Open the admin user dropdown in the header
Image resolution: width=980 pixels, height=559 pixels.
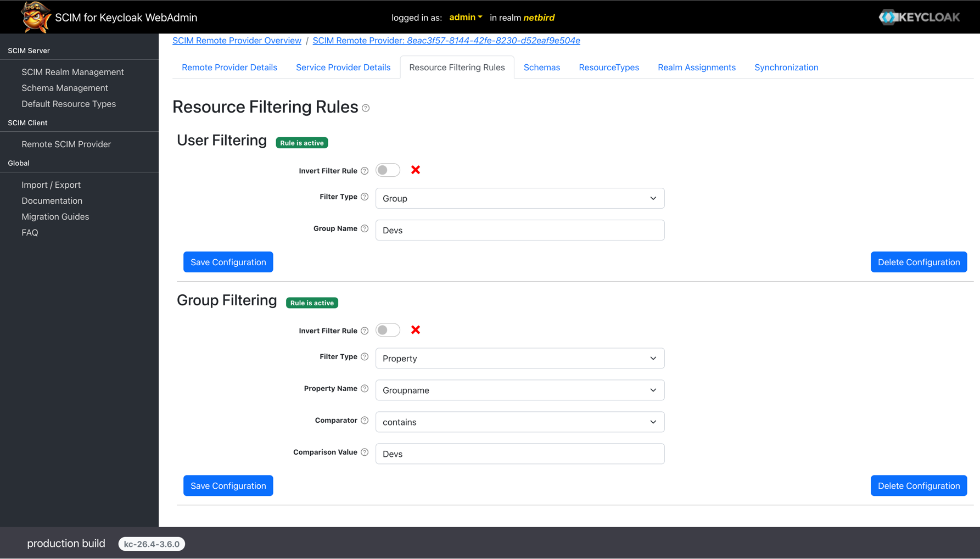(x=464, y=17)
